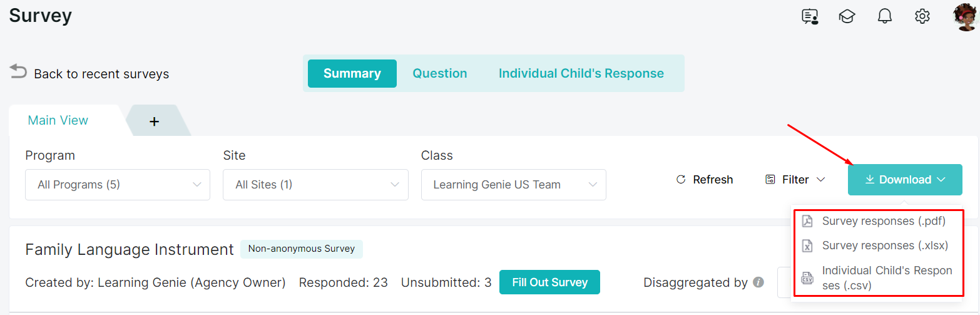Image resolution: width=980 pixels, height=315 pixels.
Task: Click the Fill Out Survey button
Action: point(549,282)
